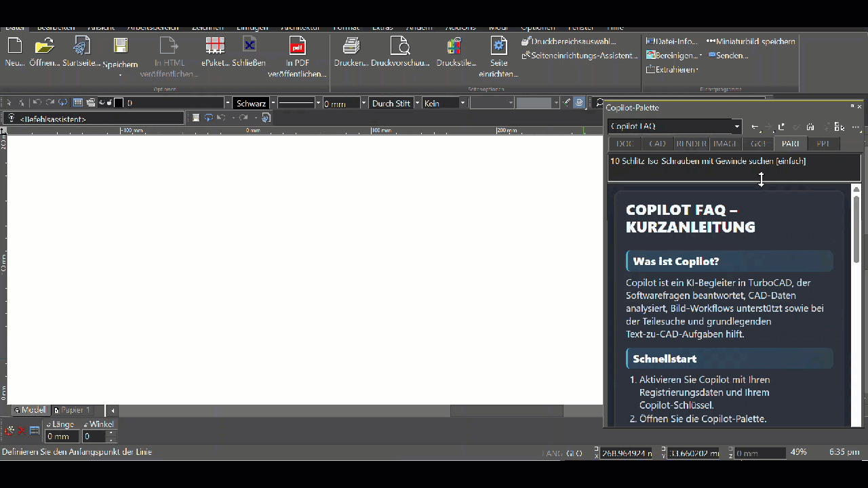
Task: Open the Schwarz color dropdown
Action: point(272,103)
